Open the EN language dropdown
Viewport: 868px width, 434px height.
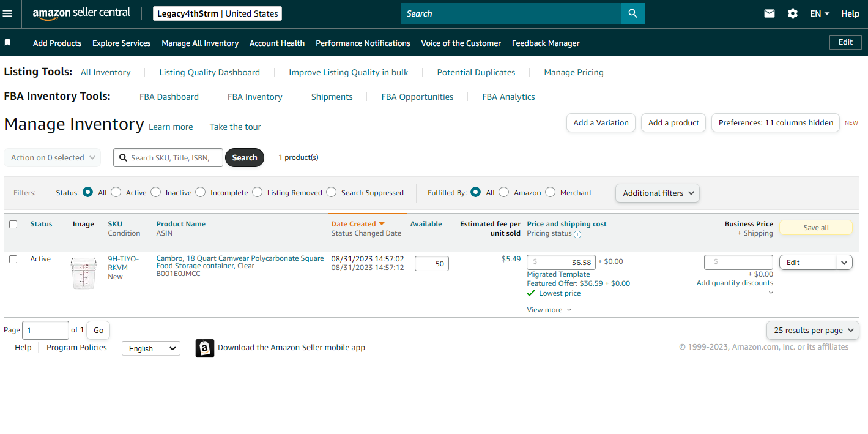(x=820, y=13)
